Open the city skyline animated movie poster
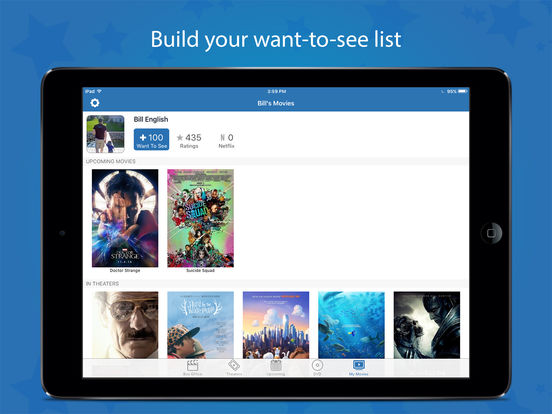 pos(276,325)
